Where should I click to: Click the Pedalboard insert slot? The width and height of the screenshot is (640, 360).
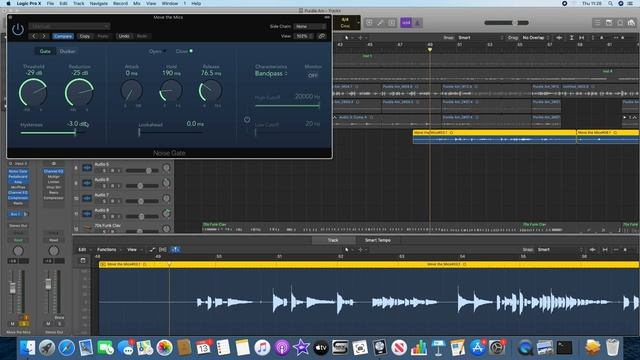(x=18, y=177)
